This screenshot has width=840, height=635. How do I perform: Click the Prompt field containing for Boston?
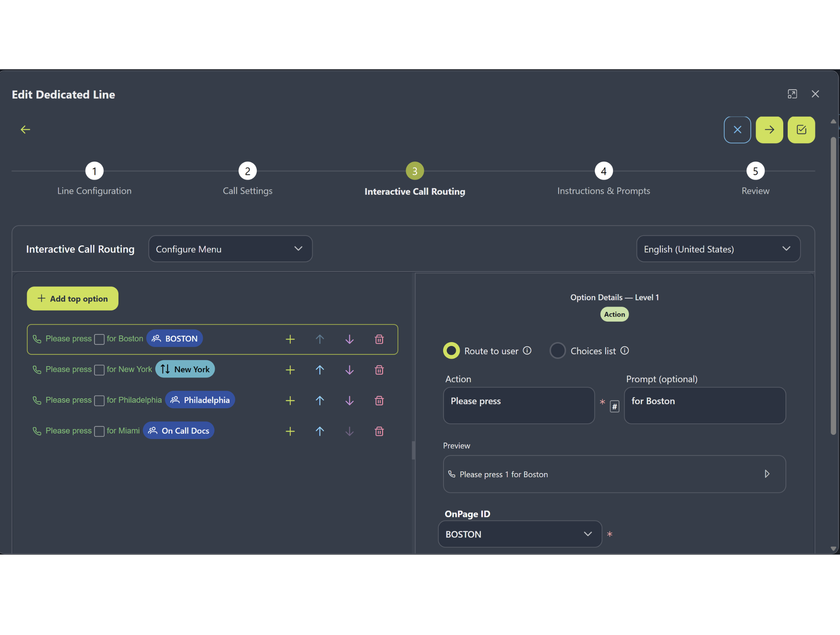click(704, 405)
